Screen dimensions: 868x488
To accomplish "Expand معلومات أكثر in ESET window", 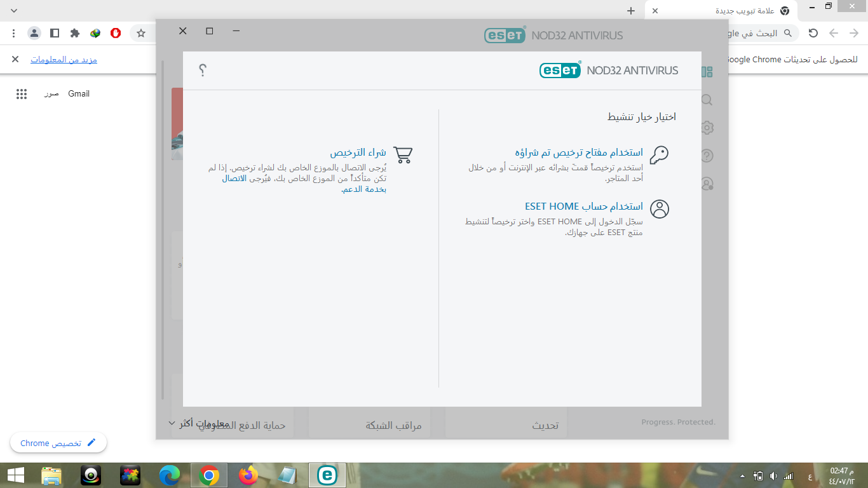I will [x=199, y=423].
